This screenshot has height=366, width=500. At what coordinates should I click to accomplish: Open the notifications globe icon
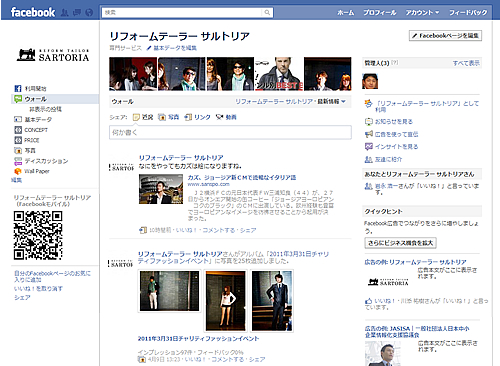89,13
